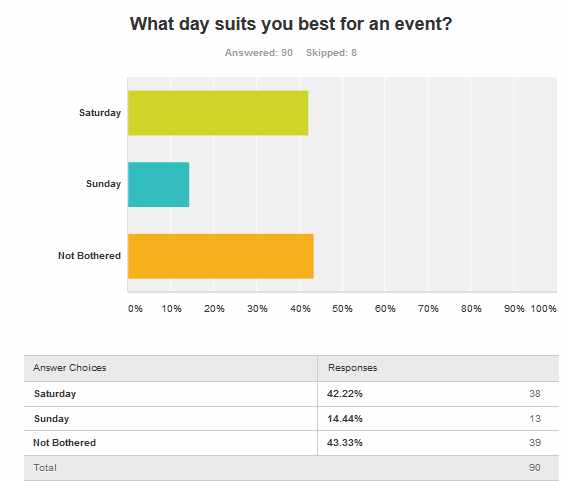
Task: Click the chart title about event day
Action: pyautogui.click(x=291, y=24)
